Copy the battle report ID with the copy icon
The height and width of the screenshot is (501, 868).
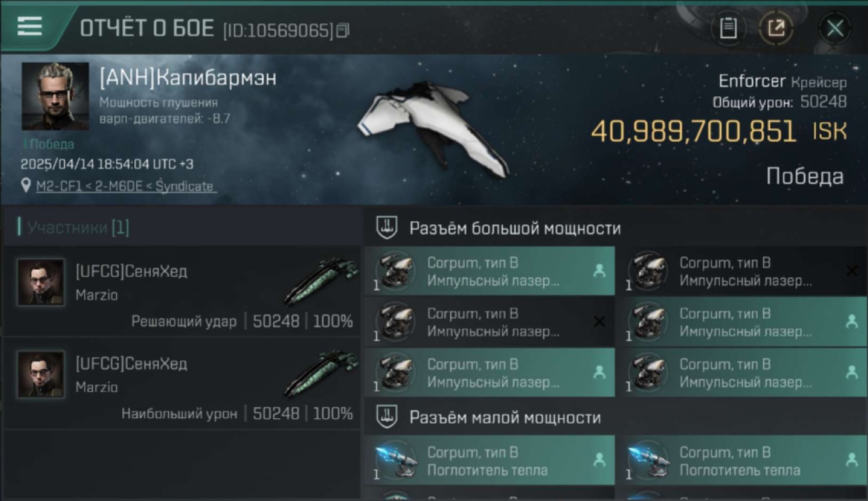(343, 31)
